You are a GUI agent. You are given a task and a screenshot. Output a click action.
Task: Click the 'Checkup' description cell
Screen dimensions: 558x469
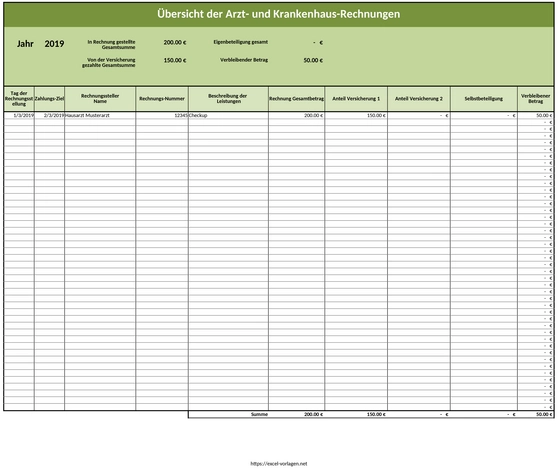228,115
